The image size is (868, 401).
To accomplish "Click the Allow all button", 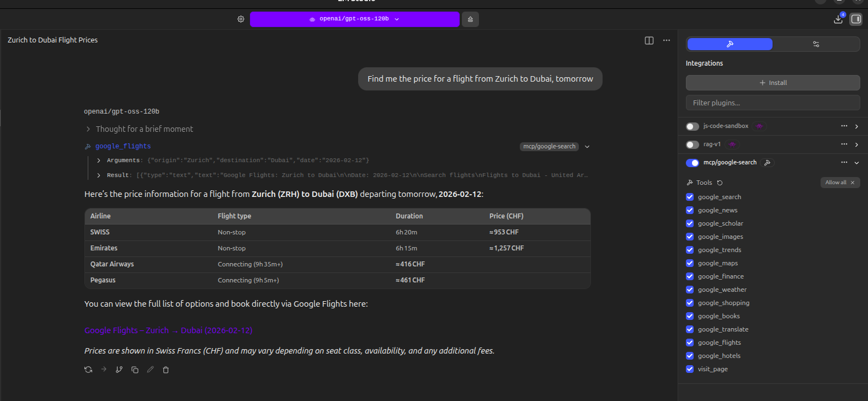I will click(840, 183).
